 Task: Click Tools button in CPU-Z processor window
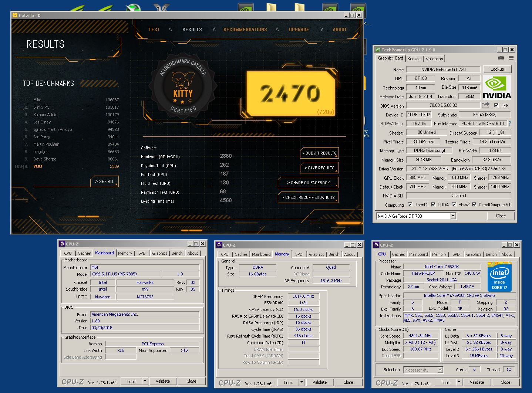pos(445,382)
